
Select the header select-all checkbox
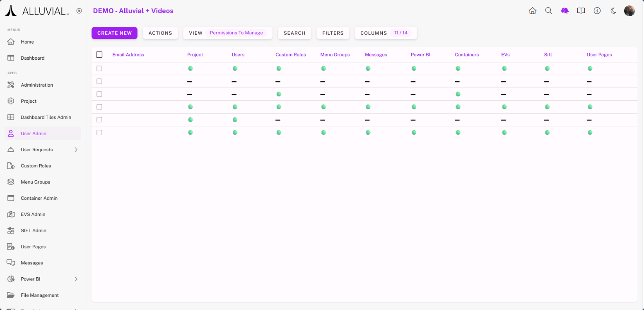(x=99, y=55)
